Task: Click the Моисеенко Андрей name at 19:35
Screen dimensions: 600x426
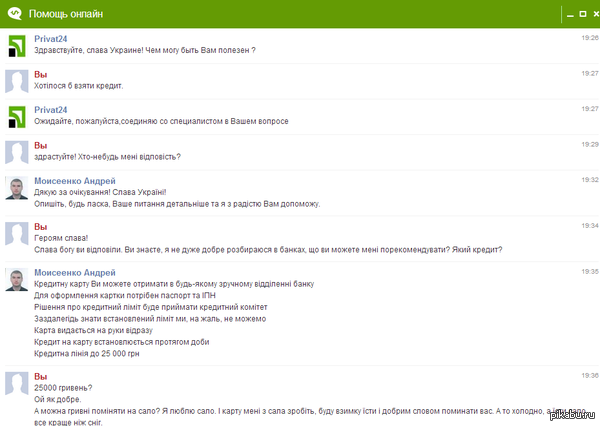Action: (75, 273)
